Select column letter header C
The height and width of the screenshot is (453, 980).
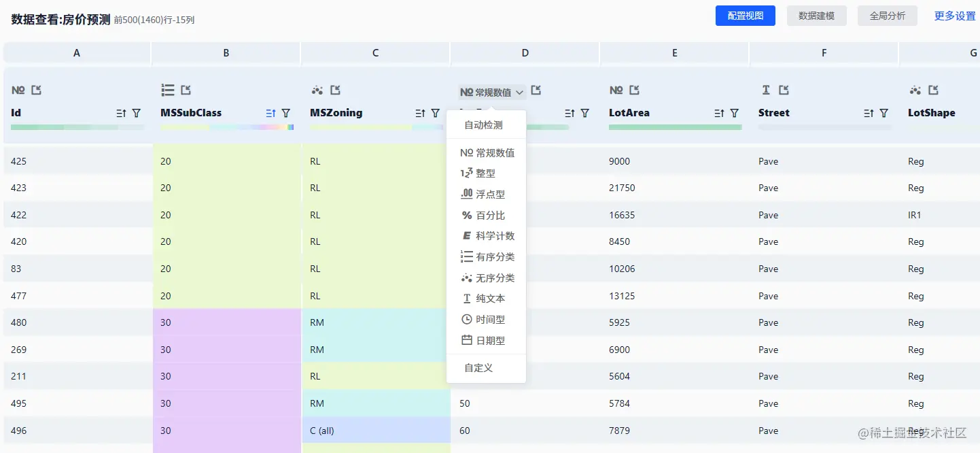376,52
